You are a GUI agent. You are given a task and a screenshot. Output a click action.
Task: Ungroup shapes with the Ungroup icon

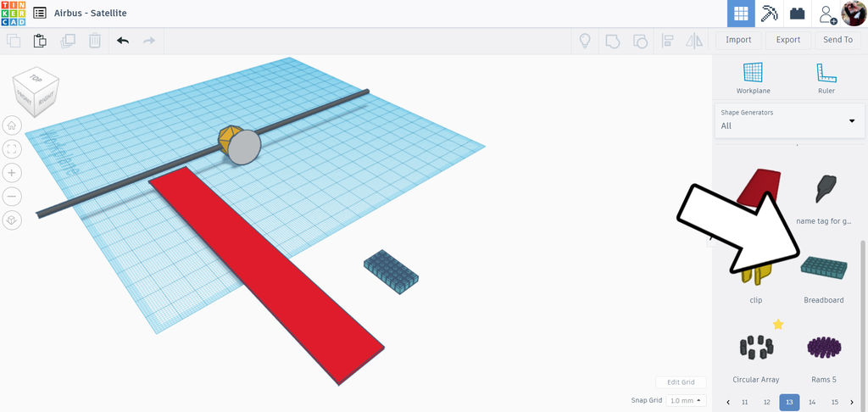pos(639,41)
